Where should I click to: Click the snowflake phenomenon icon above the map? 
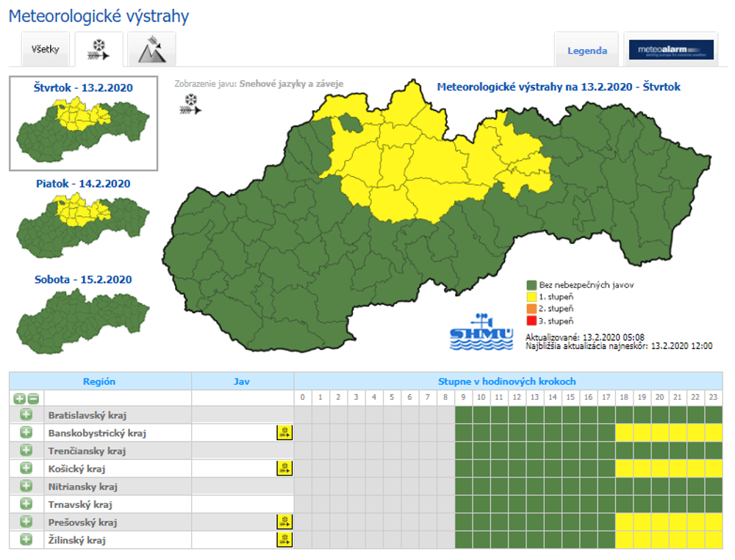[190, 104]
